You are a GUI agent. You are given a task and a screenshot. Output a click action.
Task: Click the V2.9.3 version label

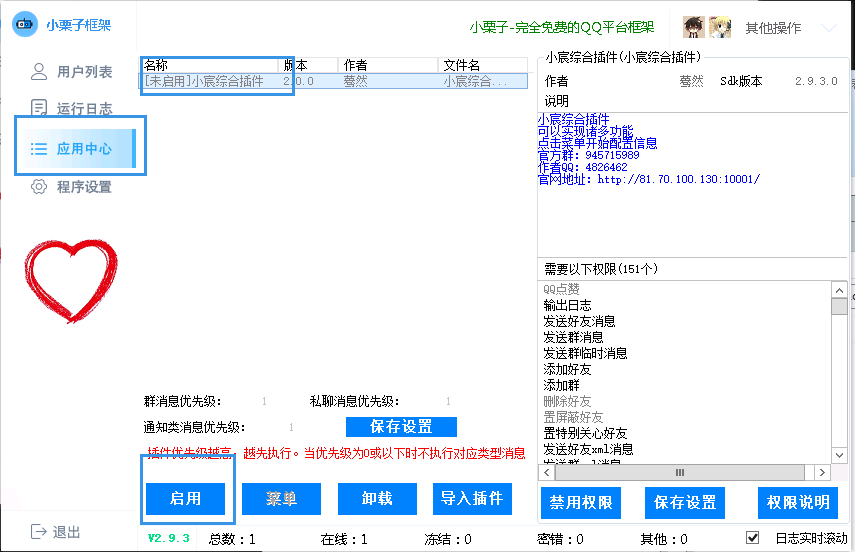(x=168, y=538)
